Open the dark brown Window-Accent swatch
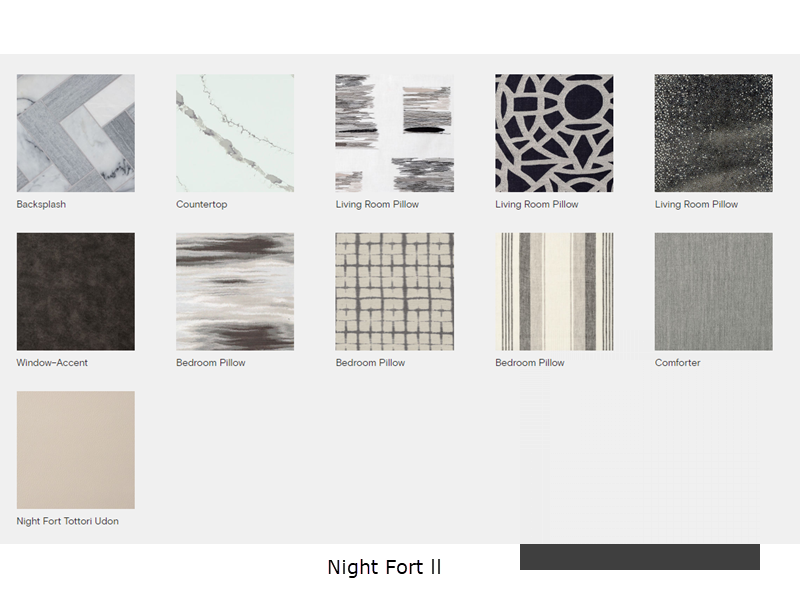This screenshot has width=800, height=600. (x=76, y=291)
